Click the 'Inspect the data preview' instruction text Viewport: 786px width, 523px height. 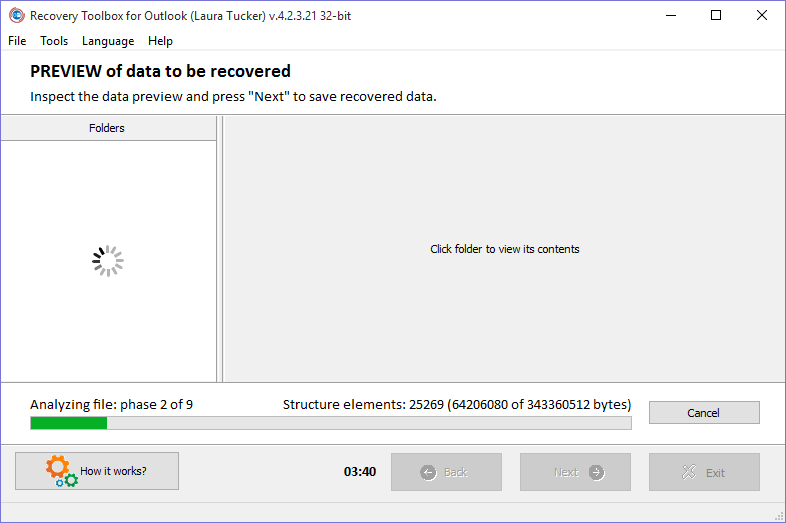[233, 96]
